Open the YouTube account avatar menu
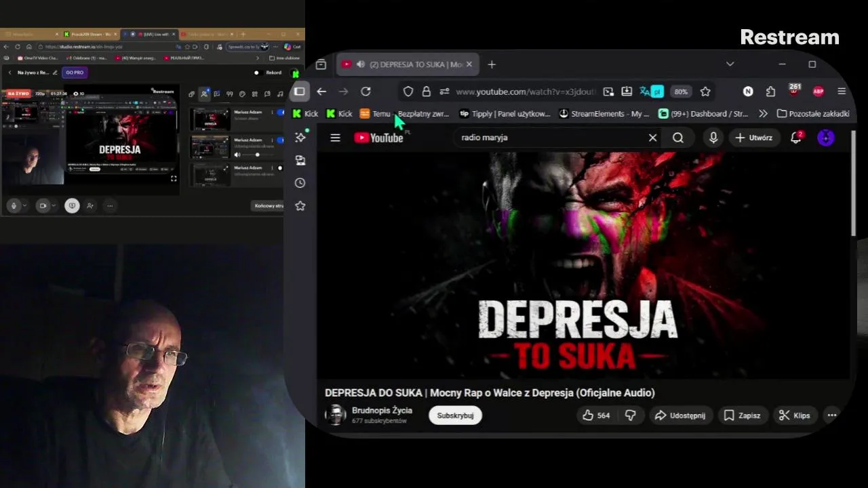The height and width of the screenshot is (488, 868). (x=825, y=138)
